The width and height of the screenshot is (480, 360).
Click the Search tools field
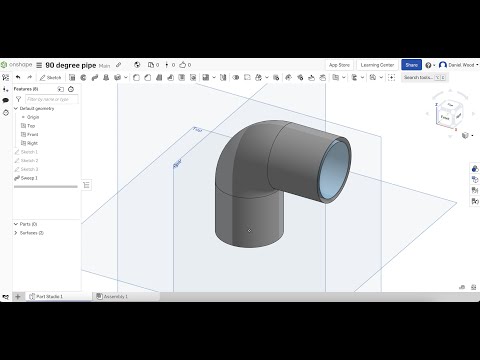point(424,77)
